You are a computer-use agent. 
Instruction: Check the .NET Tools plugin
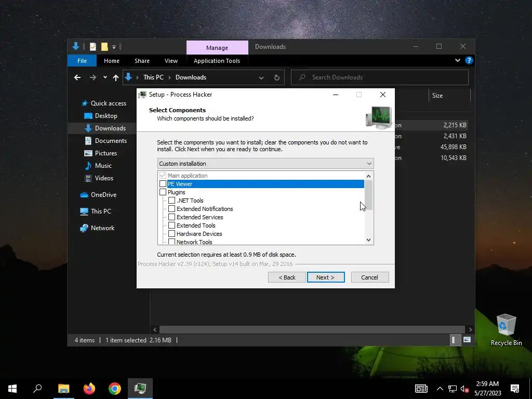point(171,201)
